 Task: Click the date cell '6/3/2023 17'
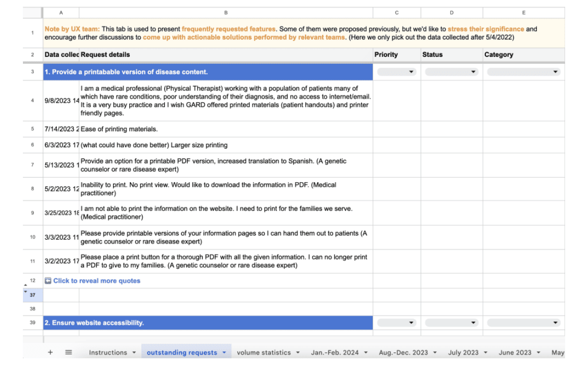61,145
